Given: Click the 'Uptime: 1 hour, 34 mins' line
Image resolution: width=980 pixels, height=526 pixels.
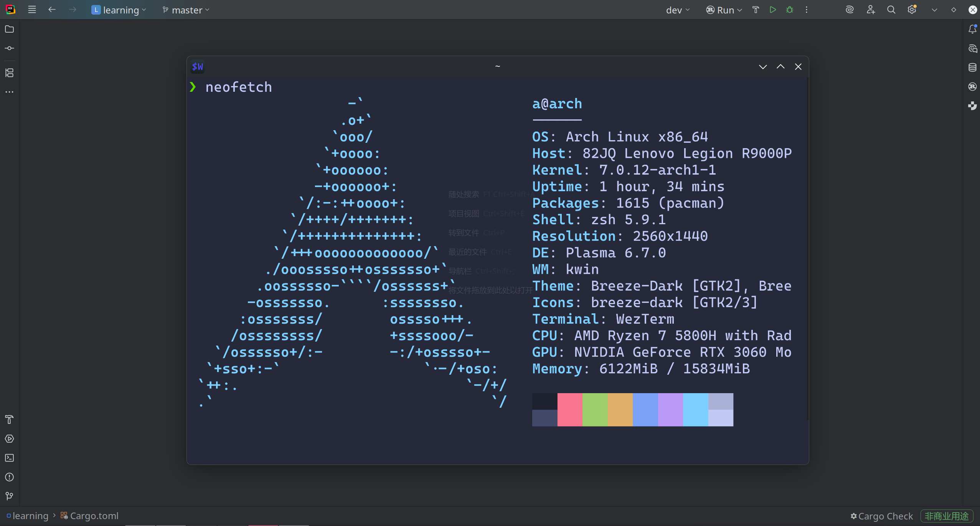Looking at the screenshot, I should 629,187.
